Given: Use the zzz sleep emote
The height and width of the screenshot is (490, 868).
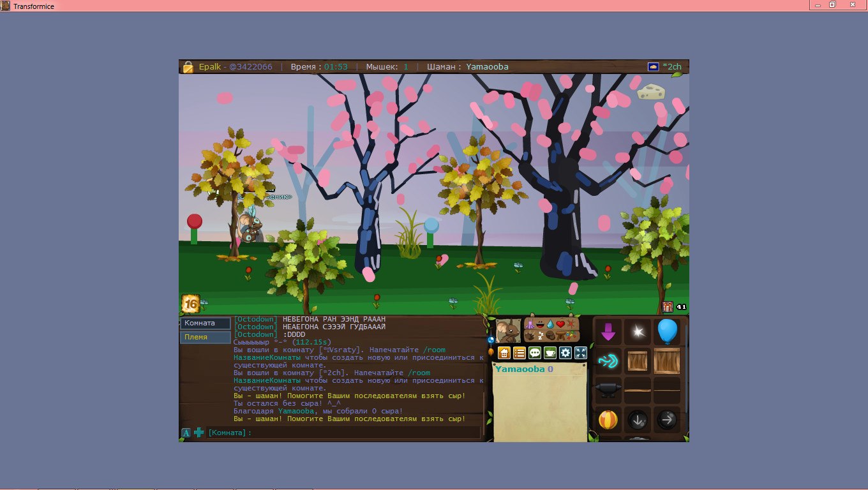Looking at the screenshot, I should tap(541, 336).
